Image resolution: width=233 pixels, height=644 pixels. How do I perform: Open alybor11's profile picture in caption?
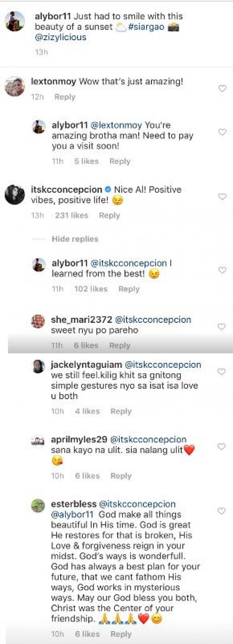tap(15, 21)
